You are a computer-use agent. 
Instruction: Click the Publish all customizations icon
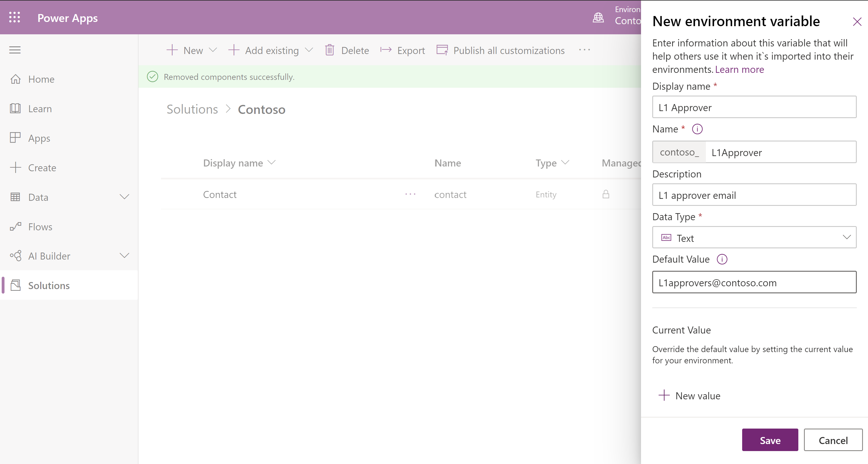(441, 51)
